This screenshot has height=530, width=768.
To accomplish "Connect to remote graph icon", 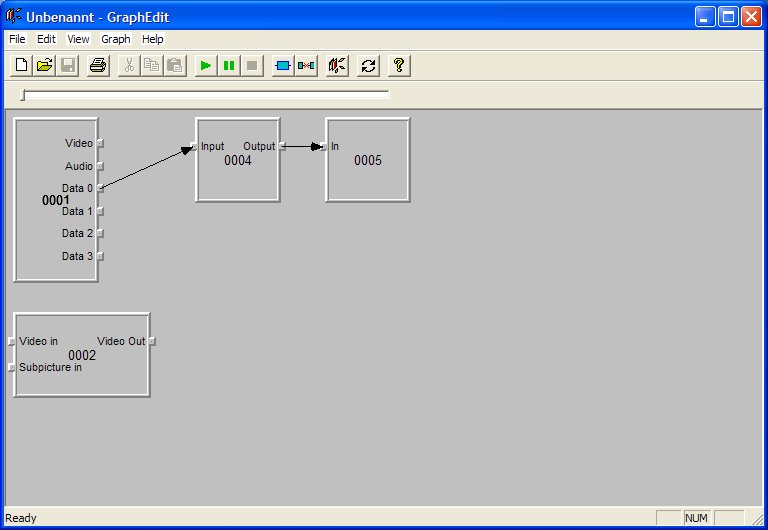I will (337, 65).
